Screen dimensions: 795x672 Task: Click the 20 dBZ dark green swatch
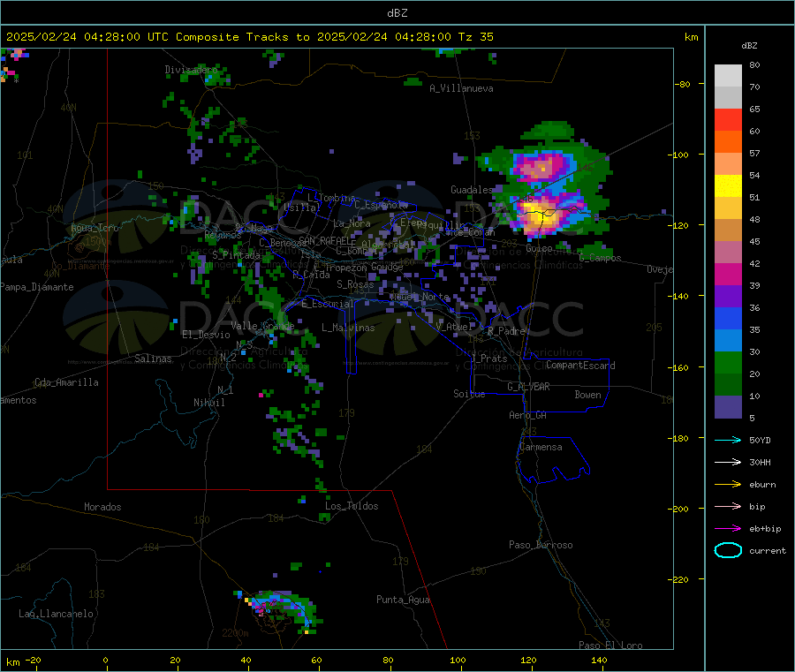(728, 385)
